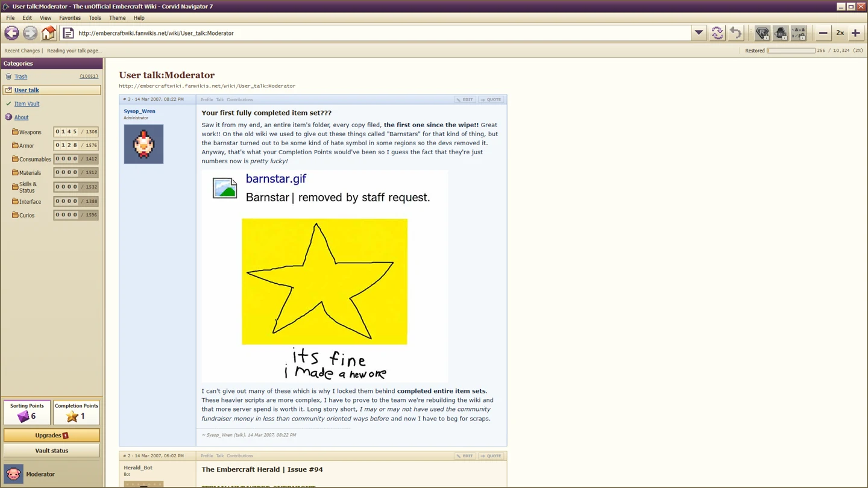Open the Sysop_Wren username link
The height and width of the screenshot is (488, 868).
point(139,111)
